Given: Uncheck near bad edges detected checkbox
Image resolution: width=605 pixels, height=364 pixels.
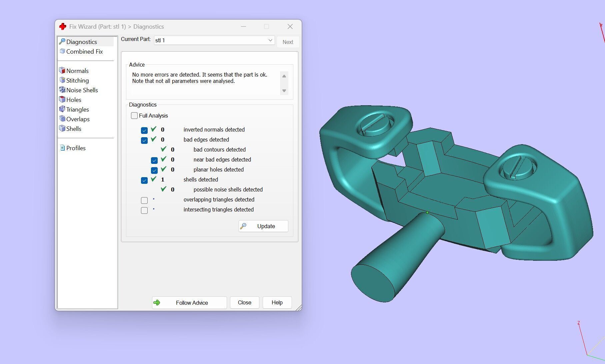Looking at the screenshot, I should 154,161.
